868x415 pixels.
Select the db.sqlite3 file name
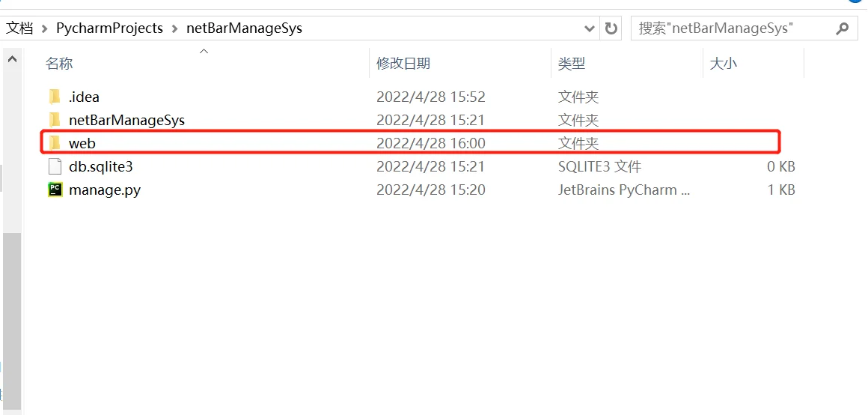(x=101, y=166)
